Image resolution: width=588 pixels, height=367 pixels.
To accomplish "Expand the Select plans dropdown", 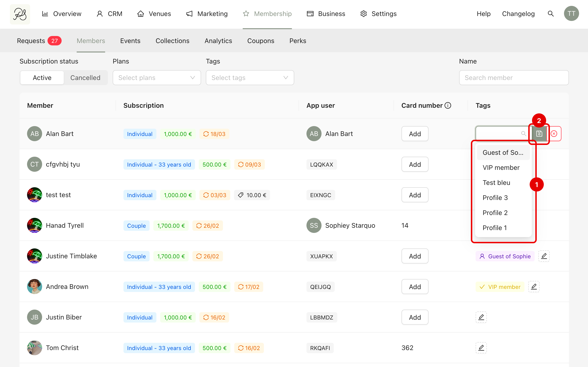I will point(156,78).
